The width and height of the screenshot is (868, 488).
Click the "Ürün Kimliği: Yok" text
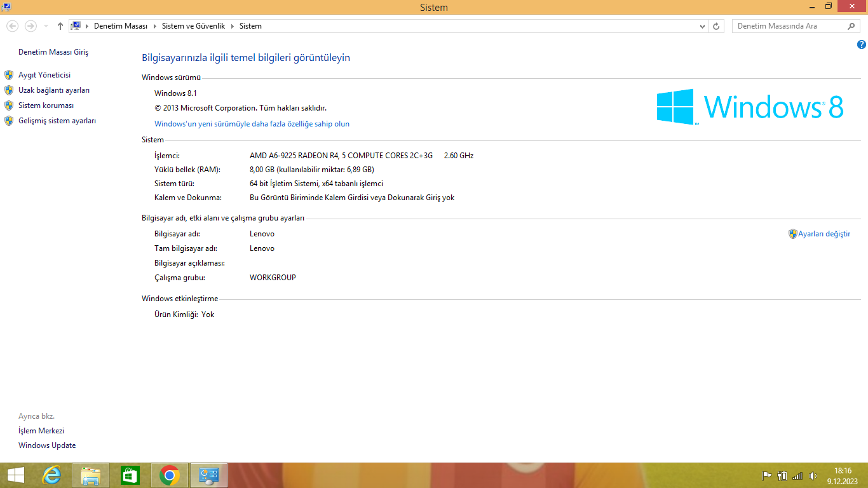pos(184,315)
